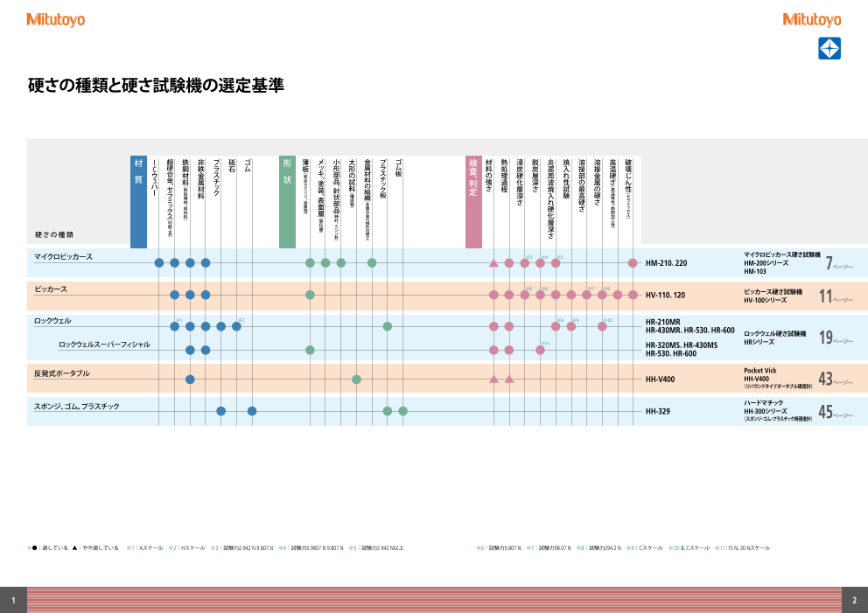Select the ビッカース row label

(x=51, y=289)
